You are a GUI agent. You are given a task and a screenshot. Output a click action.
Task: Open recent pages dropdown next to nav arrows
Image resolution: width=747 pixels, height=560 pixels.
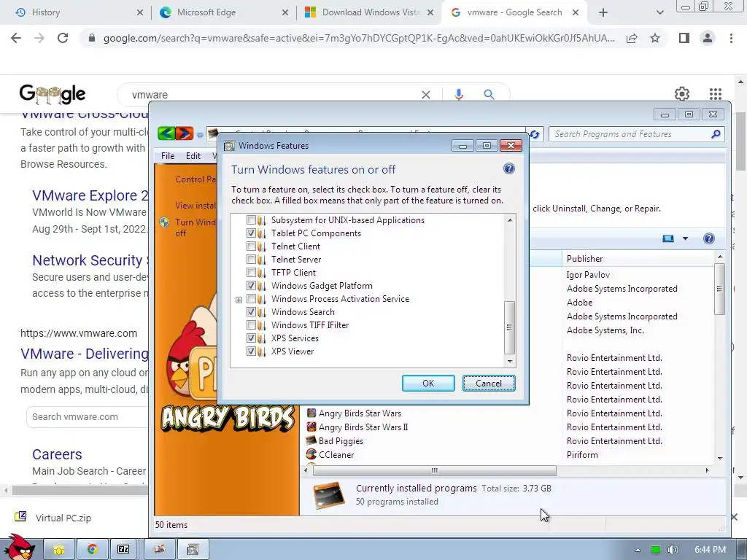[200, 135]
